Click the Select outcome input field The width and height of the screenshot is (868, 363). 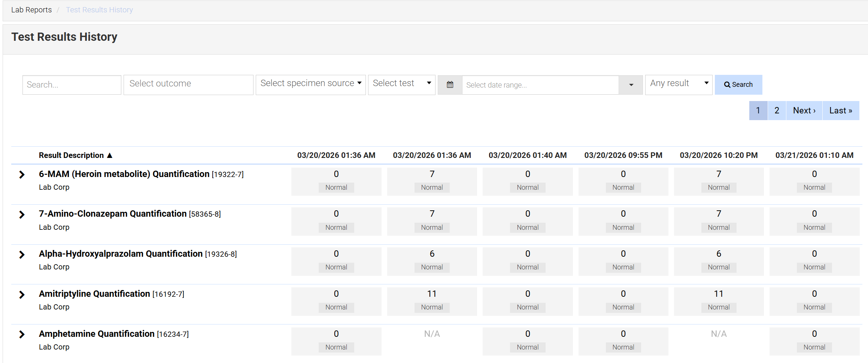188,84
